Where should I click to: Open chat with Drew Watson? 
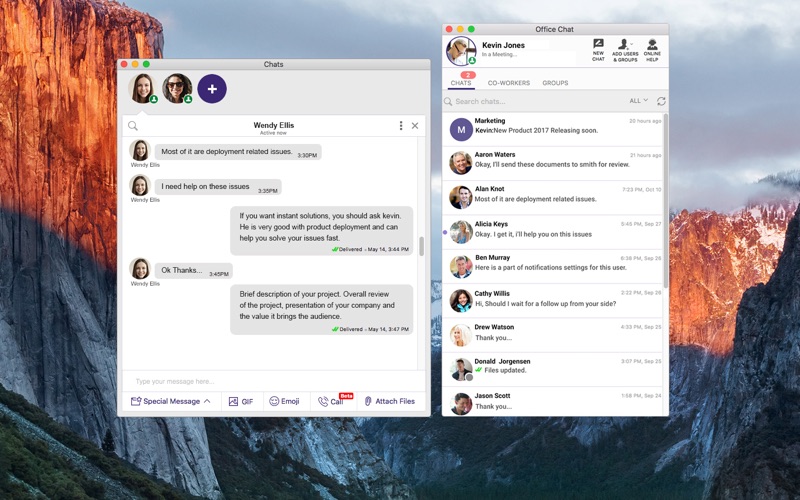pos(553,335)
